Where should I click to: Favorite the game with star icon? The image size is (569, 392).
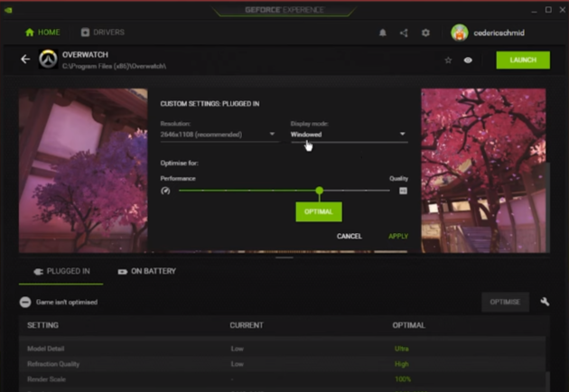click(x=448, y=61)
